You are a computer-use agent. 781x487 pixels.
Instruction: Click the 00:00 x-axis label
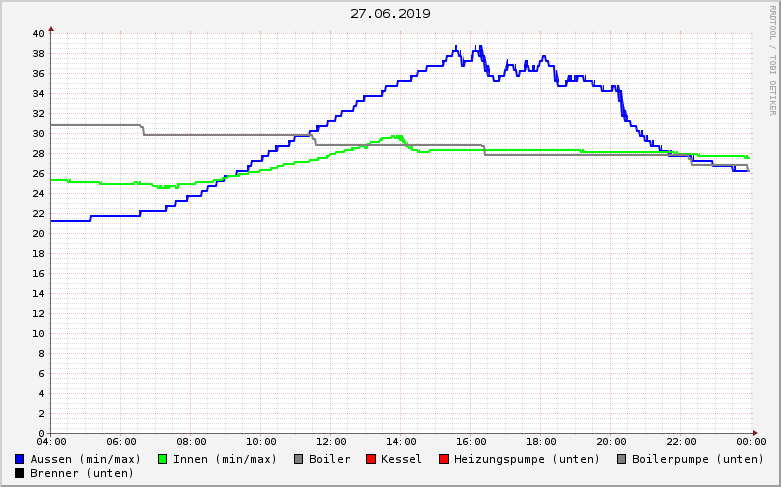[x=751, y=442]
